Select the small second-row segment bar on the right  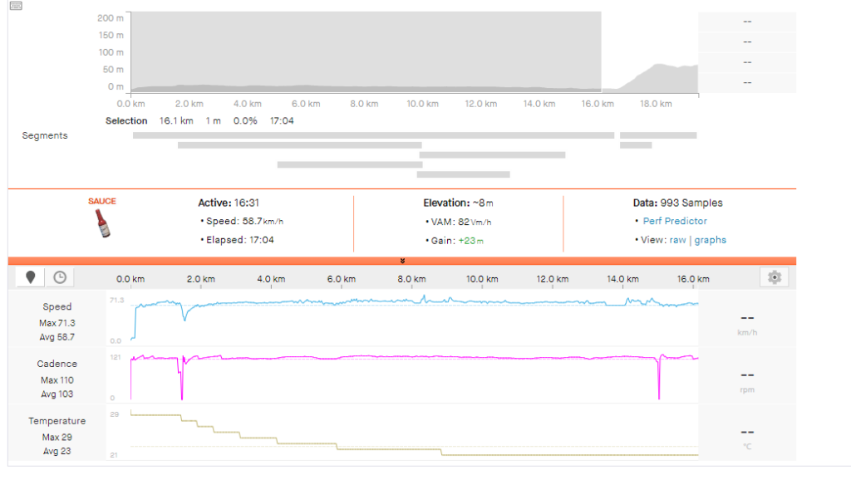coord(636,144)
